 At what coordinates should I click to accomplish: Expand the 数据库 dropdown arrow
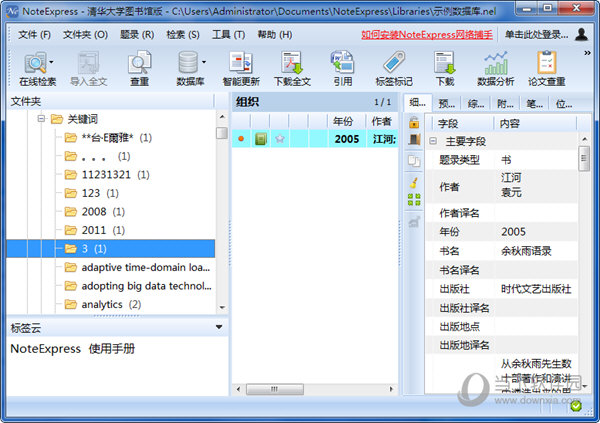(x=204, y=62)
